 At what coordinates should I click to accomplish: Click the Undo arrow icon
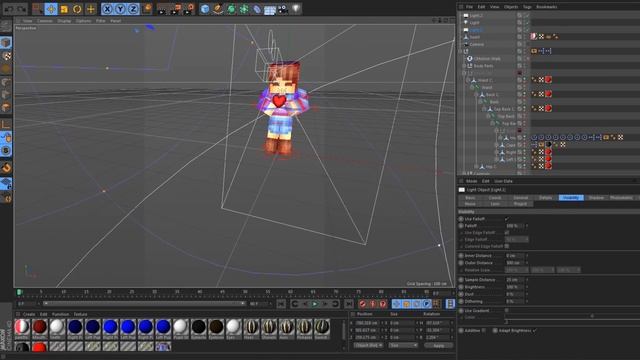point(9,9)
